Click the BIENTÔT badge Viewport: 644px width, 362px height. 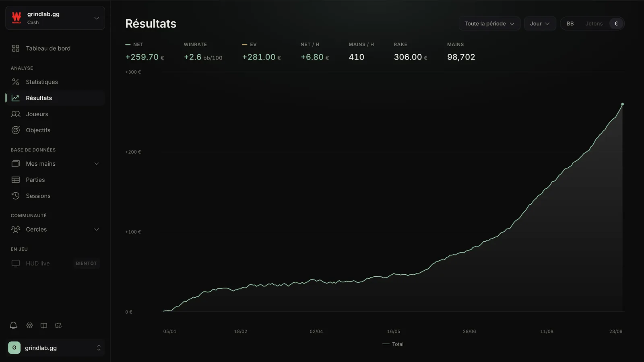click(86, 263)
